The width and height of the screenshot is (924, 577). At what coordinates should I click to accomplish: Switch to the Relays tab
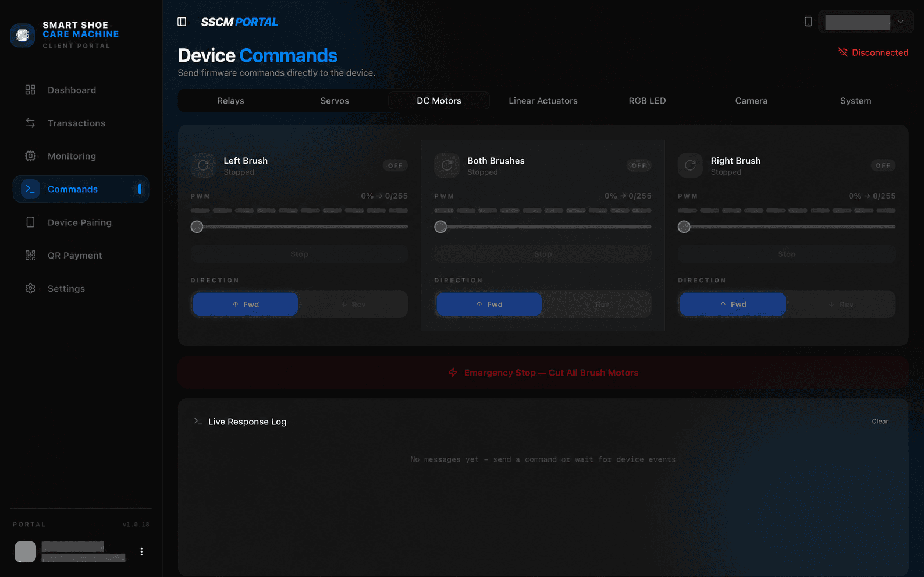click(x=230, y=101)
